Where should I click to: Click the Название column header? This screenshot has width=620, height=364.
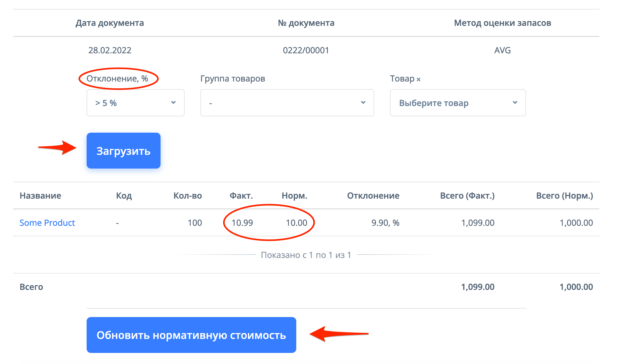click(x=40, y=196)
